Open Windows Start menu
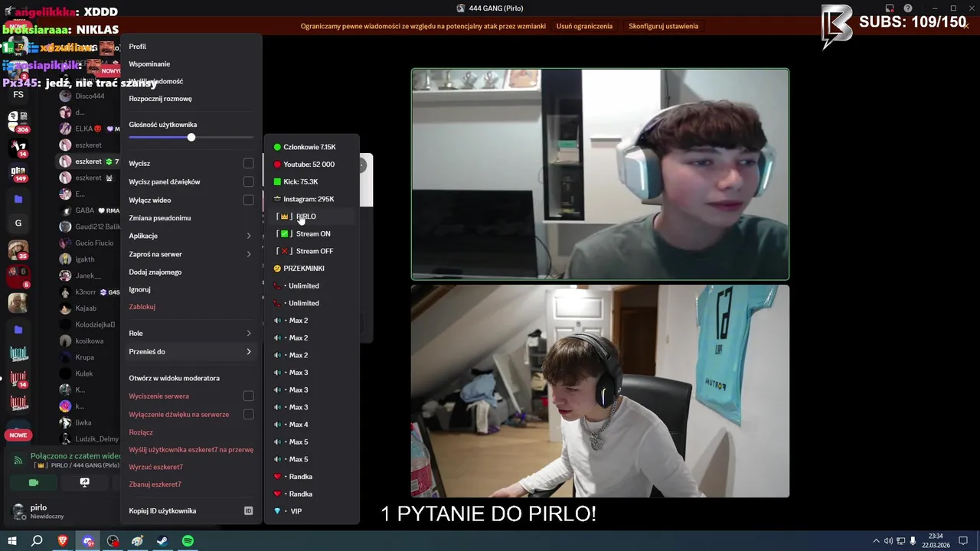Screen dimensions: 980x551 tap(12, 541)
